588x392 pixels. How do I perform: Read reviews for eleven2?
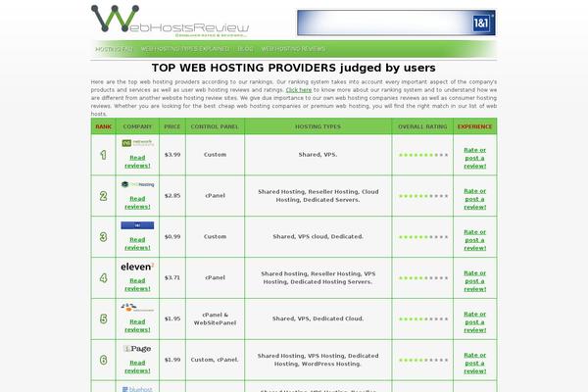[137, 285]
